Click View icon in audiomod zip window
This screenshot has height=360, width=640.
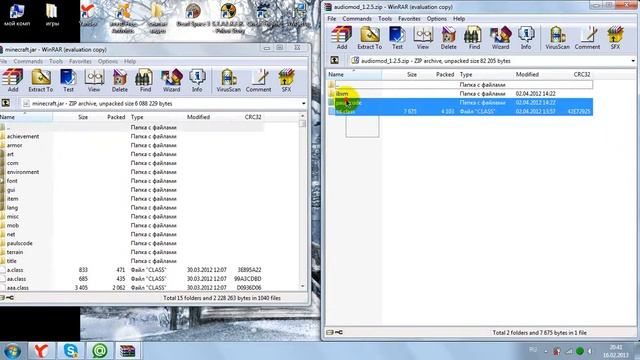[423, 38]
